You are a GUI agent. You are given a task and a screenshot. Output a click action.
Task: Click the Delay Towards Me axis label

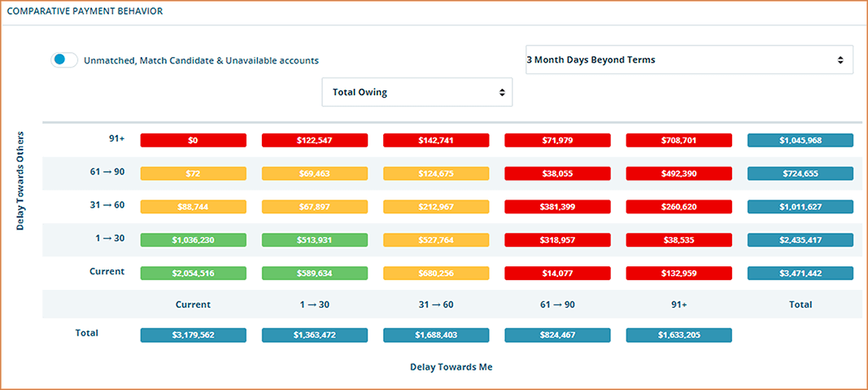(x=451, y=366)
